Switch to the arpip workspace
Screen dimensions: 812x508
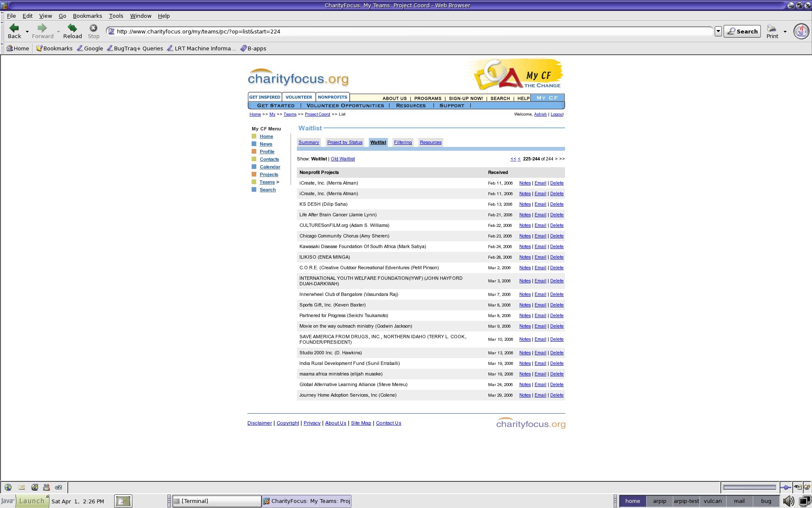point(659,501)
